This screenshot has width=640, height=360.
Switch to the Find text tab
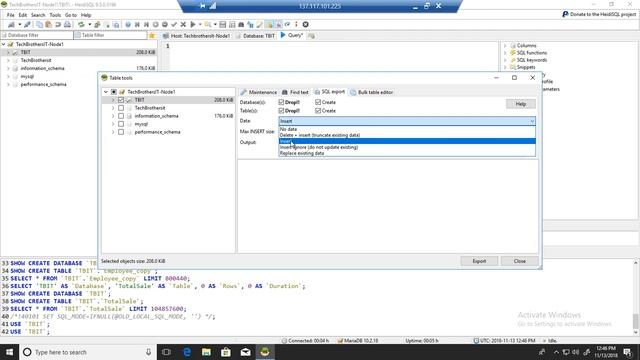(x=295, y=92)
